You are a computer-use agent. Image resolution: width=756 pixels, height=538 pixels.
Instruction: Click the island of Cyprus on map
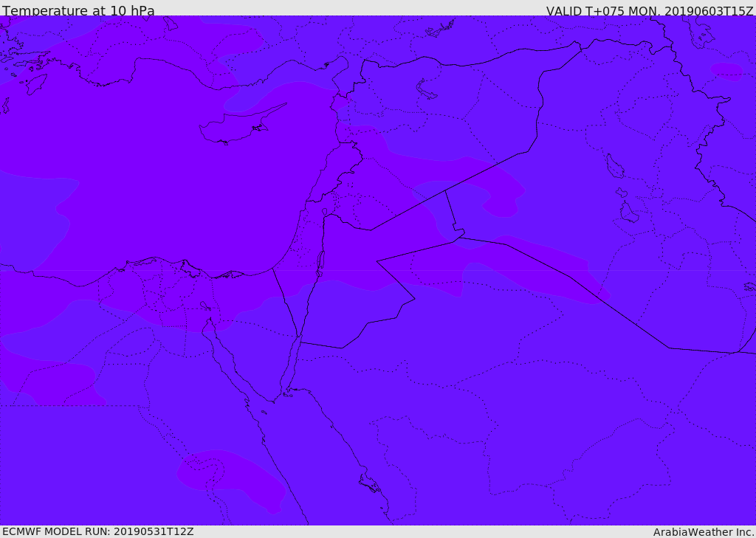coord(236,126)
